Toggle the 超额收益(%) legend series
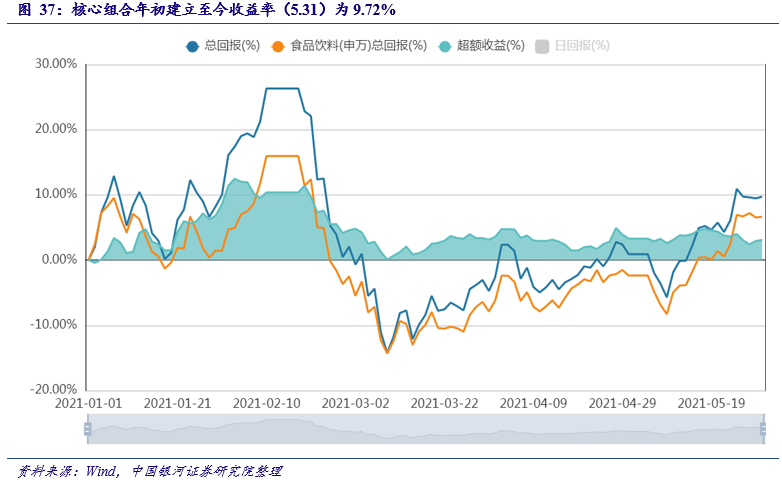 pyautogui.click(x=481, y=46)
